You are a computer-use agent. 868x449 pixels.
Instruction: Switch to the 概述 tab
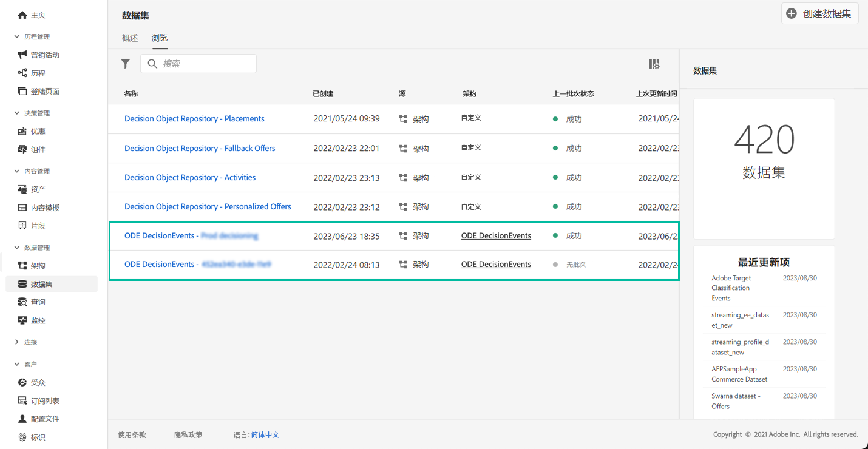130,38
